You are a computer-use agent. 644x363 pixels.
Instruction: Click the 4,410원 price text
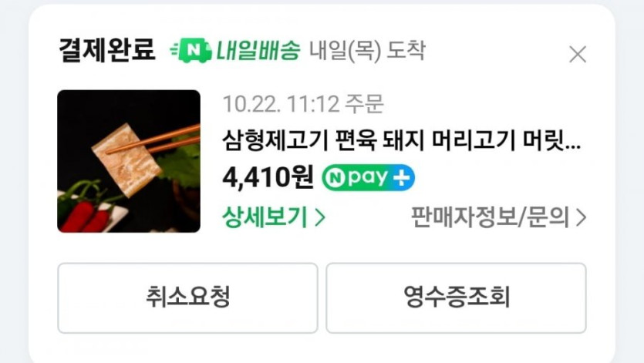point(268,177)
